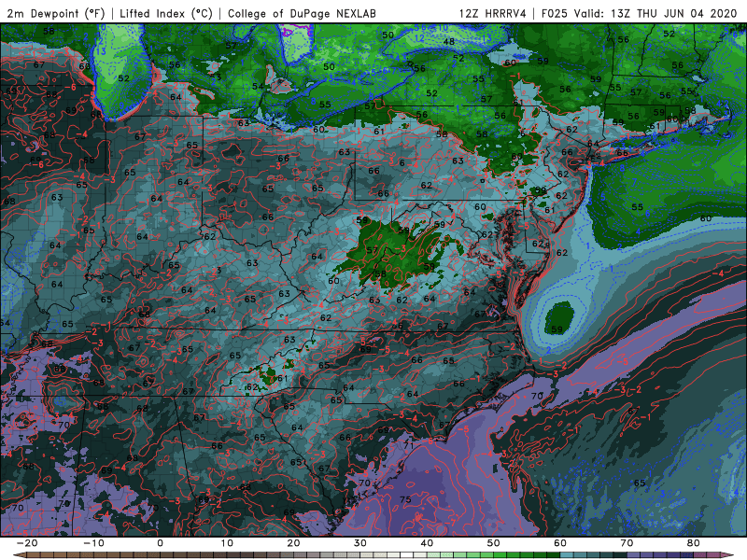Click the '75' dewpoint value offshore

coord(405,499)
